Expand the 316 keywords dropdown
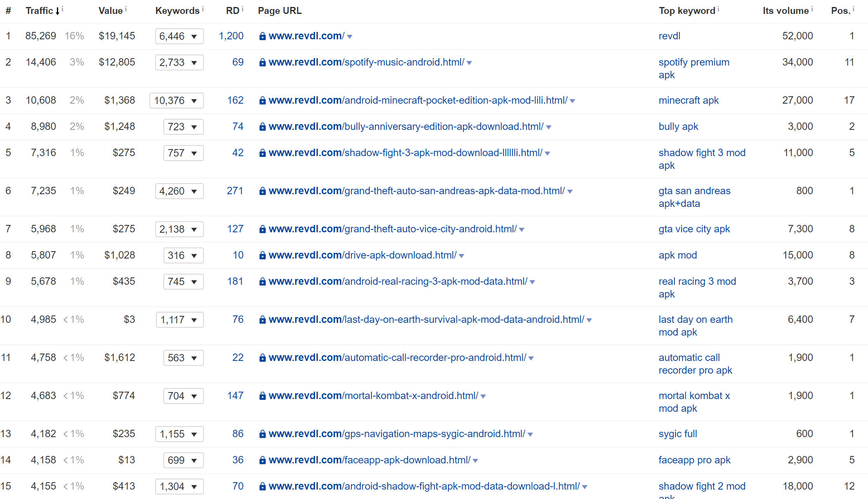 pos(183,256)
